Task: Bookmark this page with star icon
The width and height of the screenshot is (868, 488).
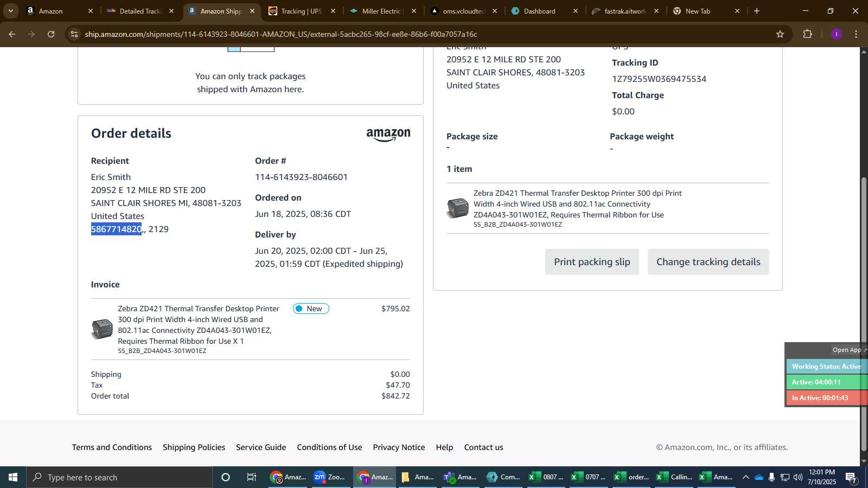Action: [x=780, y=34]
